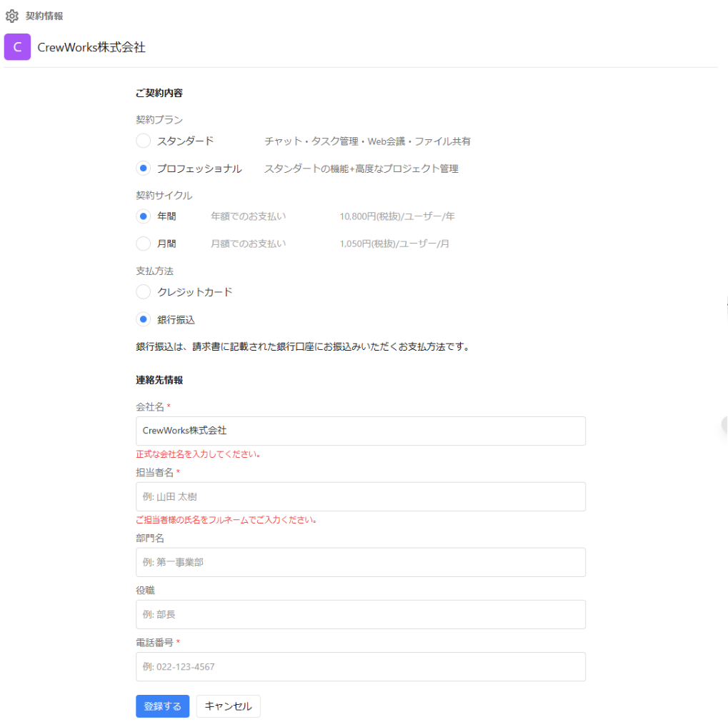The height and width of the screenshot is (727, 728).
Task: Choose 年間 billing cycle option
Action: coord(143,216)
